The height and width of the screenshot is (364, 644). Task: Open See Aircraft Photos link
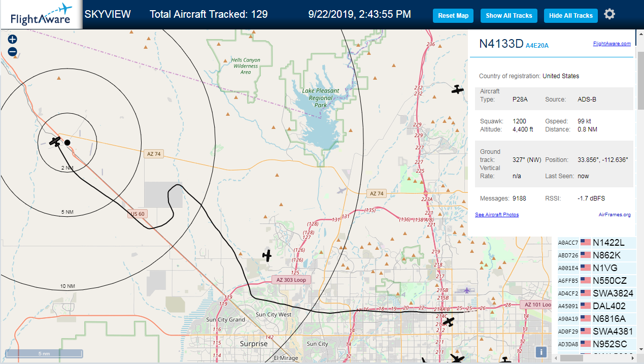point(497,215)
